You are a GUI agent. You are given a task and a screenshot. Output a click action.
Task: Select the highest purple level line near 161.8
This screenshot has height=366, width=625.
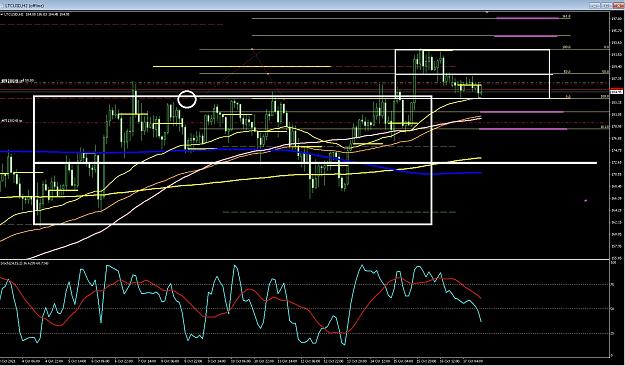coord(527,18)
